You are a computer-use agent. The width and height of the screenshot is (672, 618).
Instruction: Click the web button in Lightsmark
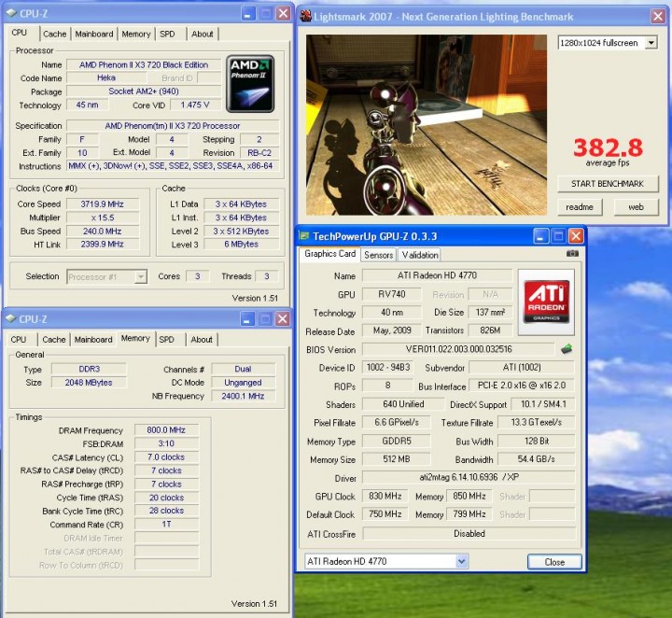[x=636, y=207]
